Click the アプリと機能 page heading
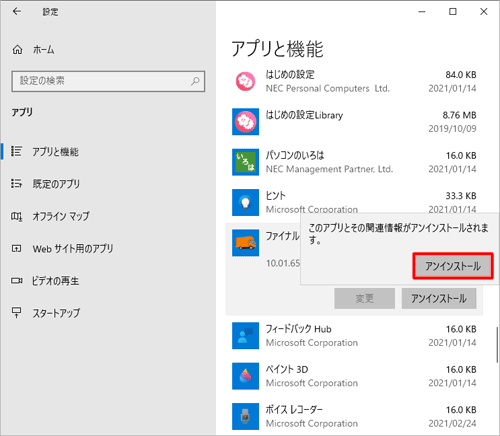 (277, 49)
